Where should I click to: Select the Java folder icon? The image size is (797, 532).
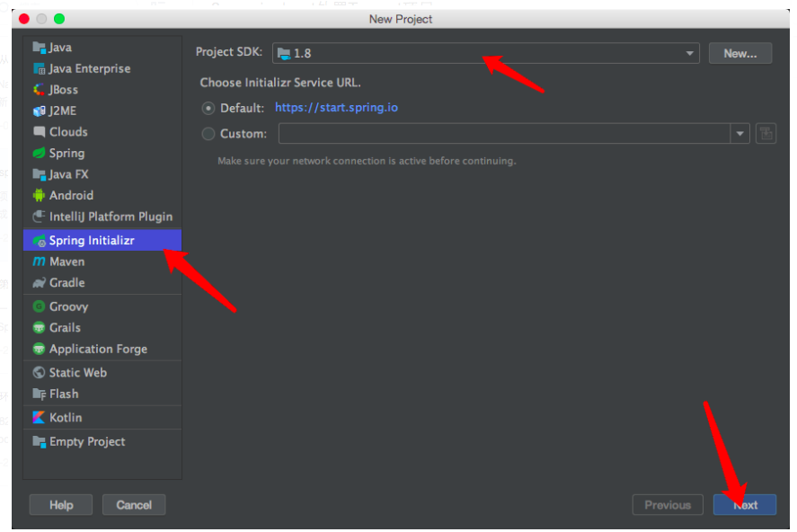40,48
